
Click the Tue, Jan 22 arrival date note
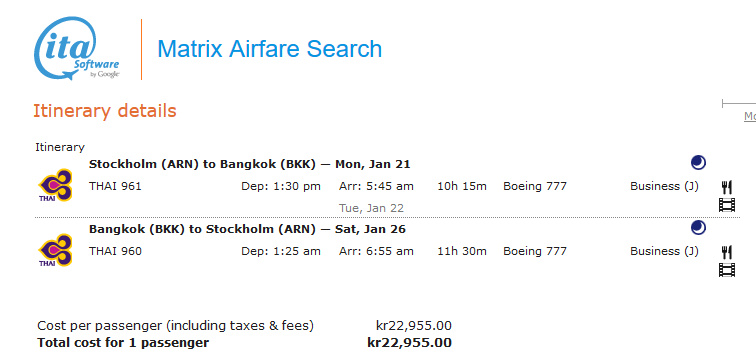371,208
